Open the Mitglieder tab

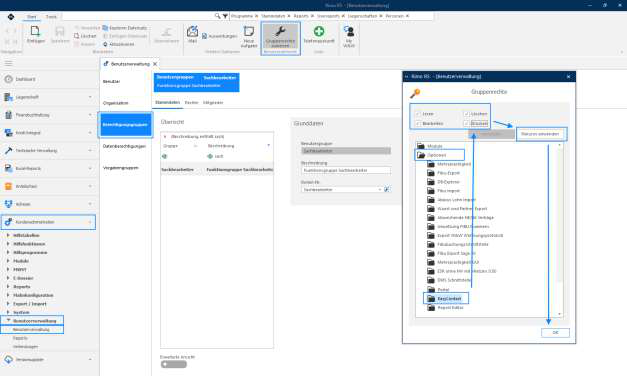213,102
